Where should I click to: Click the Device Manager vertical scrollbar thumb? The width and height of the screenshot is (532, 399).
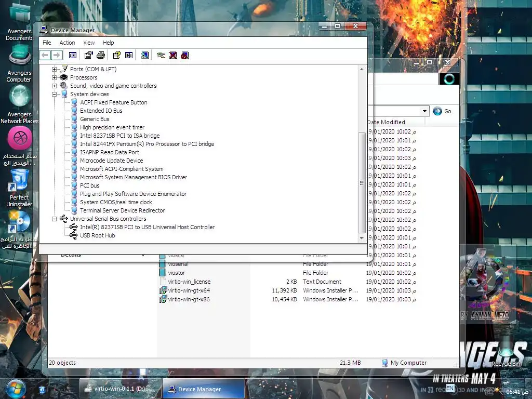pos(362,182)
